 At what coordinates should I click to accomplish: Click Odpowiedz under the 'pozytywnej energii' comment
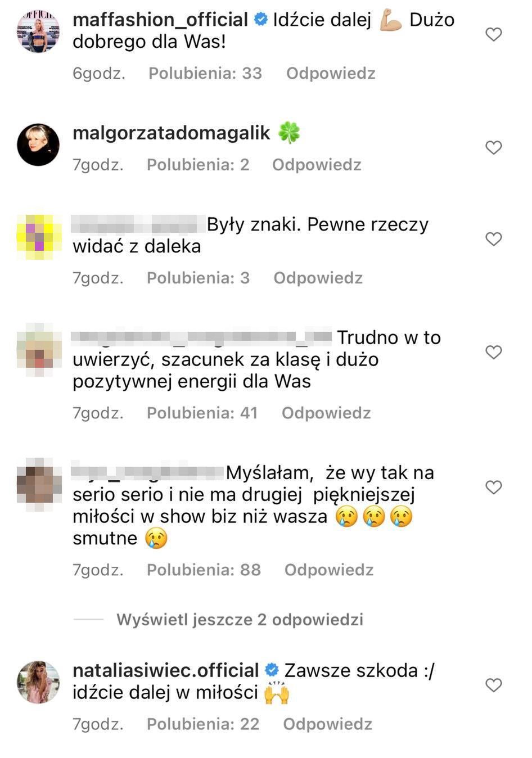326,413
